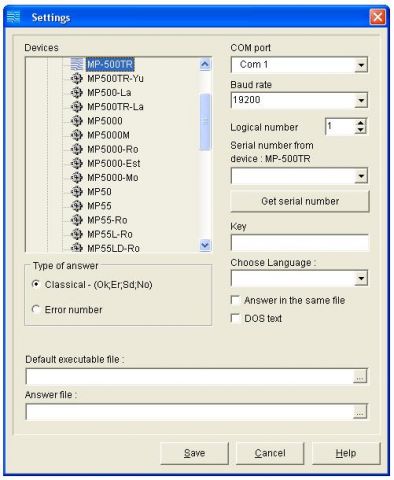Open Help from the dialog
The height and width of the screenshot is (480, 394).
pos(346,453)
